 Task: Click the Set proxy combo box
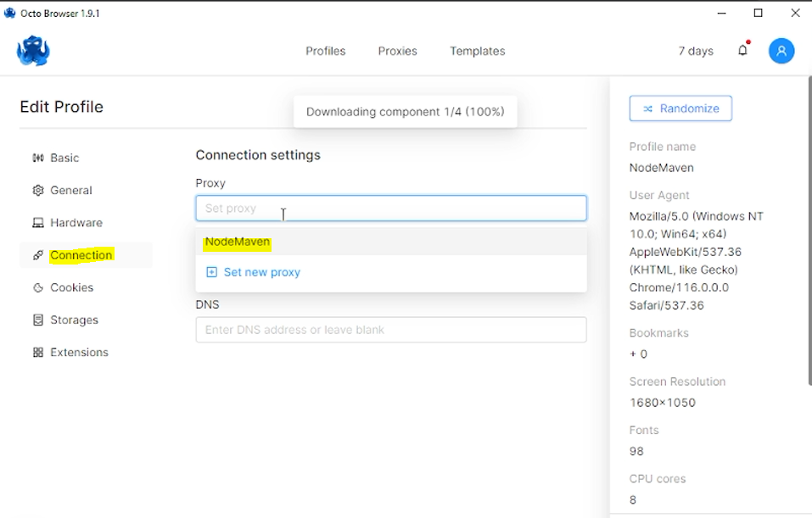[x=390, y=209]
